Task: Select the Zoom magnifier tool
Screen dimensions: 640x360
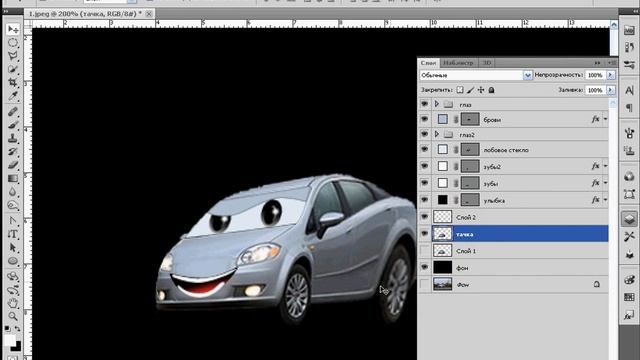Action: click(13, 316)
